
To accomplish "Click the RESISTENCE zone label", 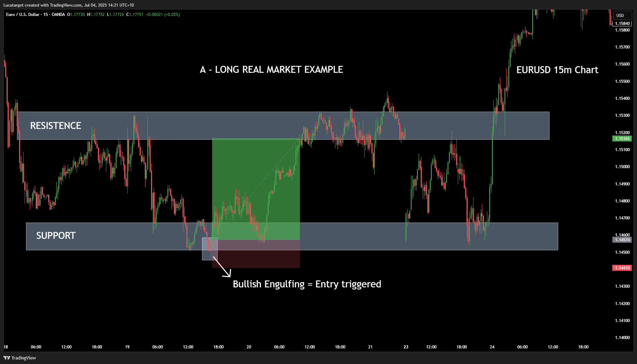I will [x=56, y=125].
